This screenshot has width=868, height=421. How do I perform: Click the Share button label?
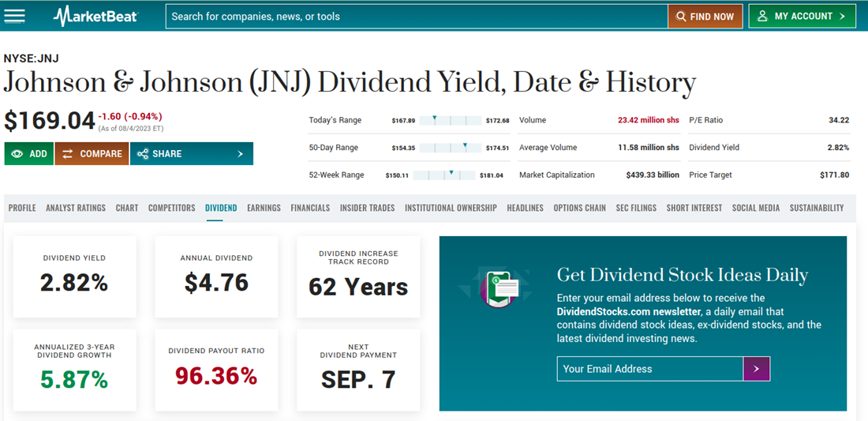167,154
